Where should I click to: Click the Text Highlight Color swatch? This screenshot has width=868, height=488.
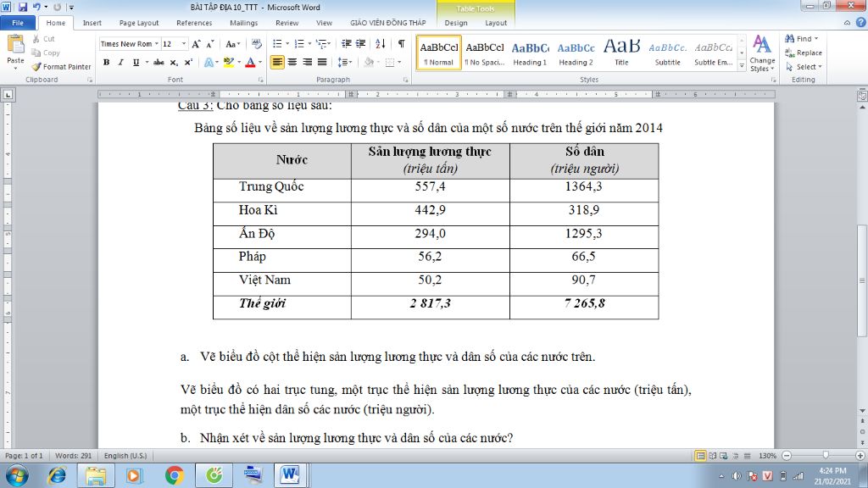pos(228,63)
